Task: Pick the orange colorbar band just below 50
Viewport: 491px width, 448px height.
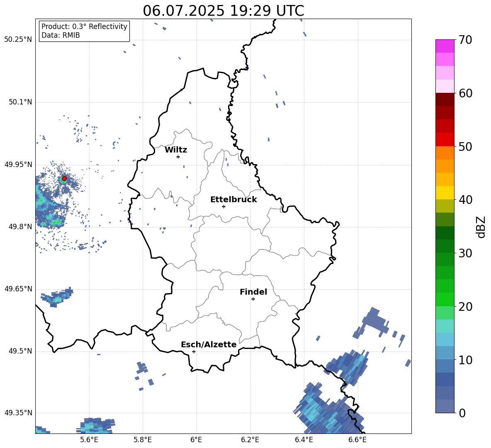Action: tap(445, 153)
